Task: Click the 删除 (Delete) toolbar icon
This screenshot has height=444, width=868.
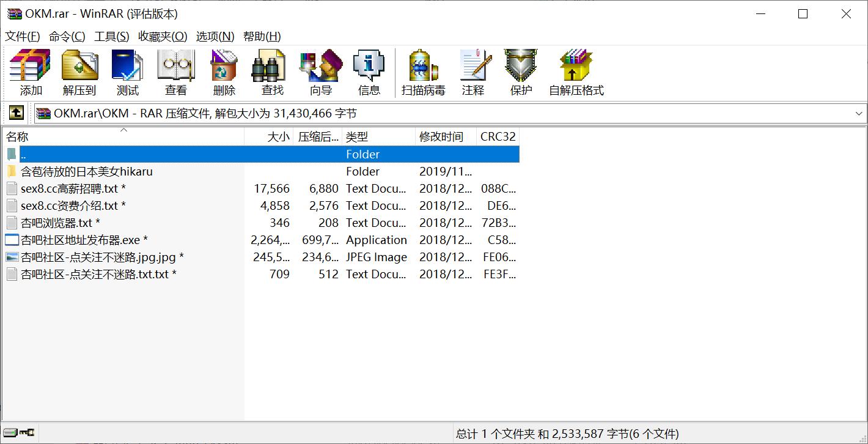Action: 224,65
